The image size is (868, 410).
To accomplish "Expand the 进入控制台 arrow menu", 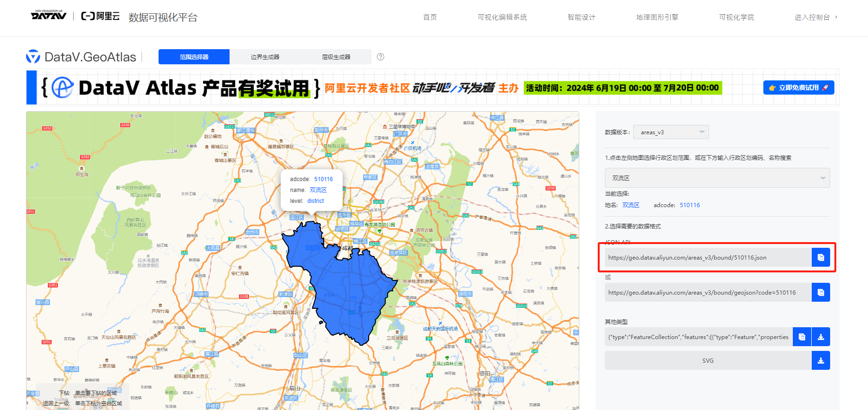I will [x=836, y=17].
